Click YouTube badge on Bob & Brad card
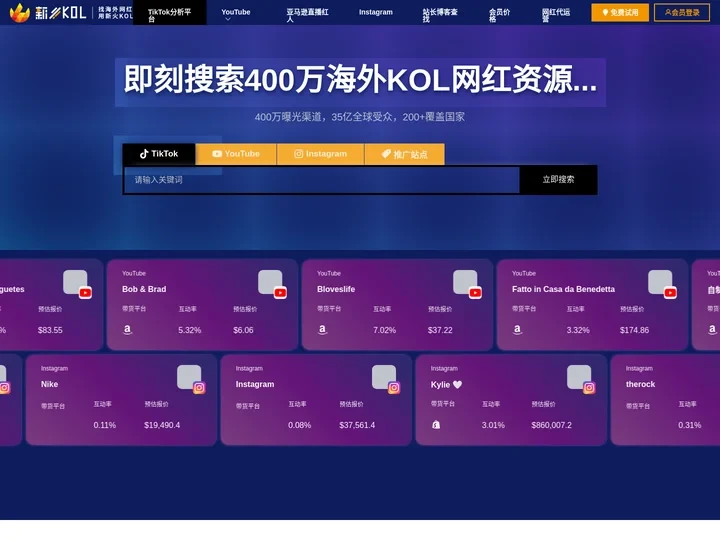 coord(280,293)
